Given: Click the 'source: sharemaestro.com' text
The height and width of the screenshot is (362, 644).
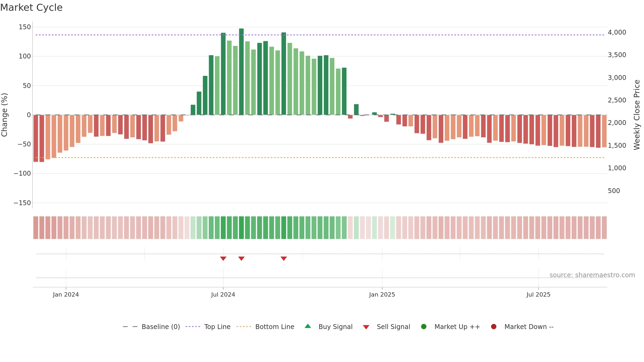Looking at the screenshot, I should (592, 275).
